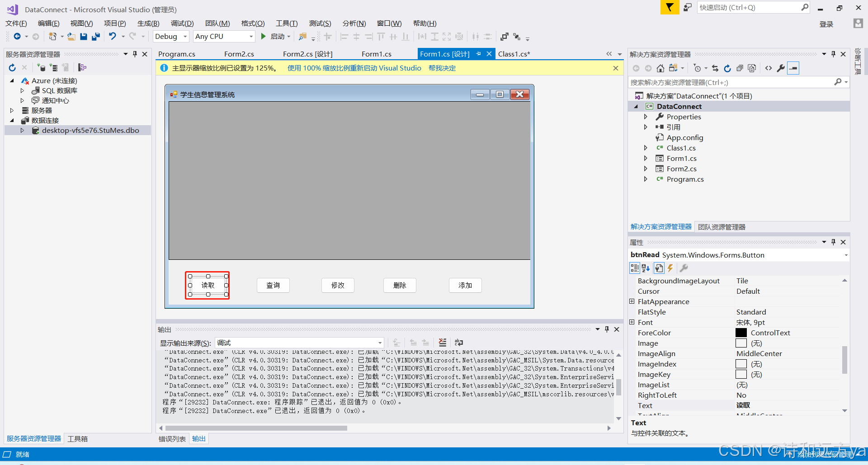Expand the Properties node in Solution Explorer
Image resolution: width=868 pixels, height=465 pixels.
[x=646, y=117]
